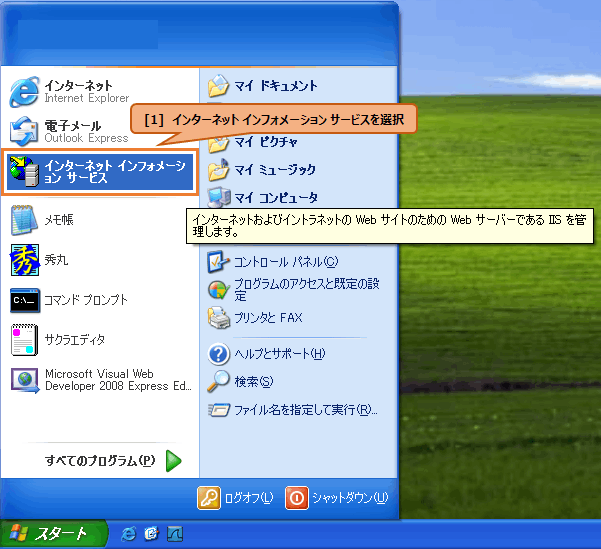The image size is (601, 549).
Task: Select 電子メール Outlook Express menu entry
Action: (100, 131)
